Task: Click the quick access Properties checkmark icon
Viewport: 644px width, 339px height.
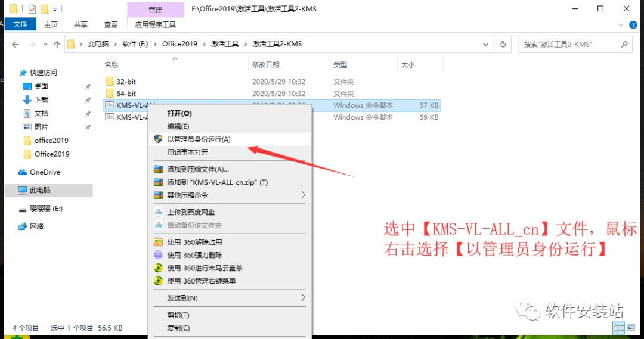Action: click(32, 8)
